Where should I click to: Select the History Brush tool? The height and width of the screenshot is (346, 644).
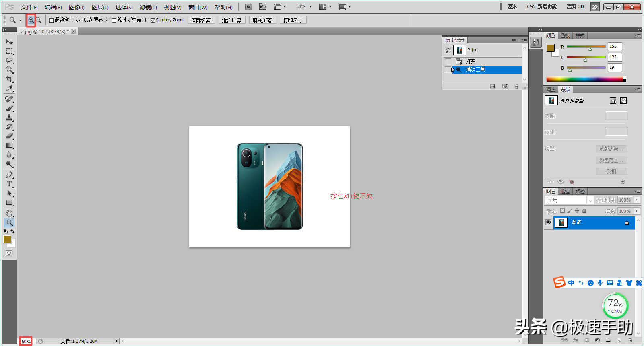point(9,127)
